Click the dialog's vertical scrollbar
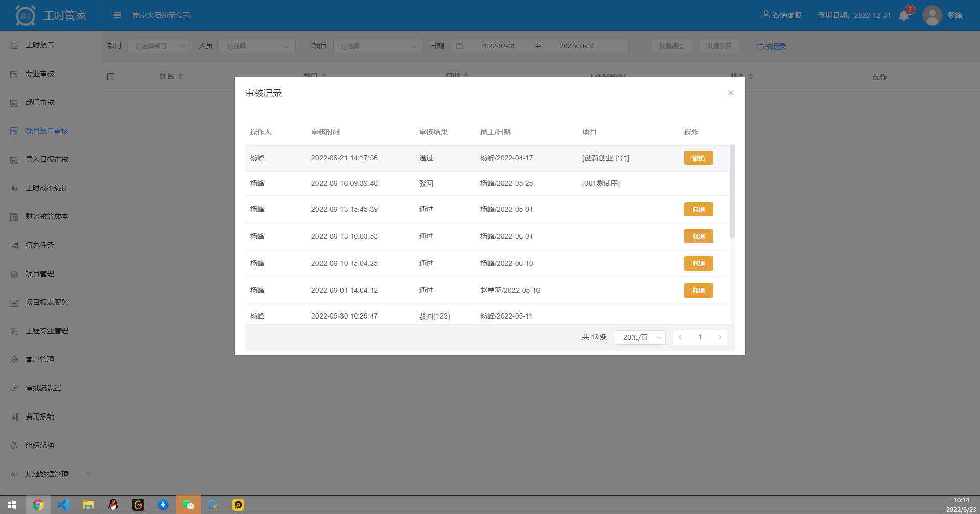 click(x=732, y=191)
